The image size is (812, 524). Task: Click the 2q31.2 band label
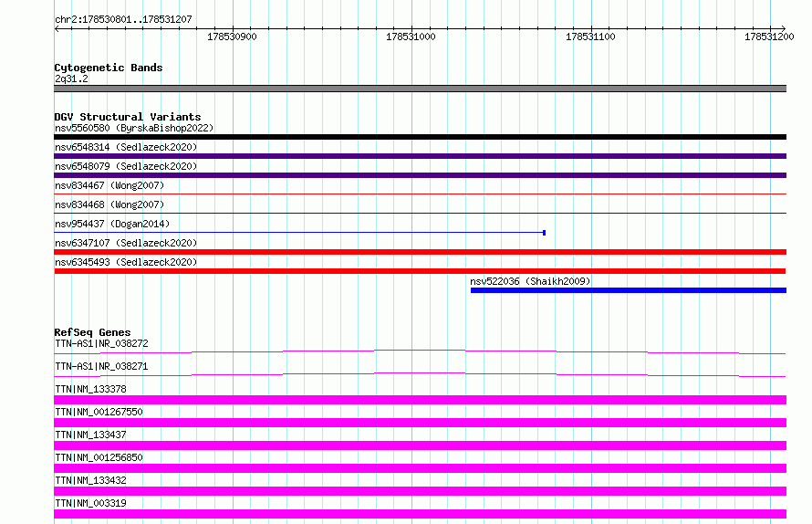[71, 79]
